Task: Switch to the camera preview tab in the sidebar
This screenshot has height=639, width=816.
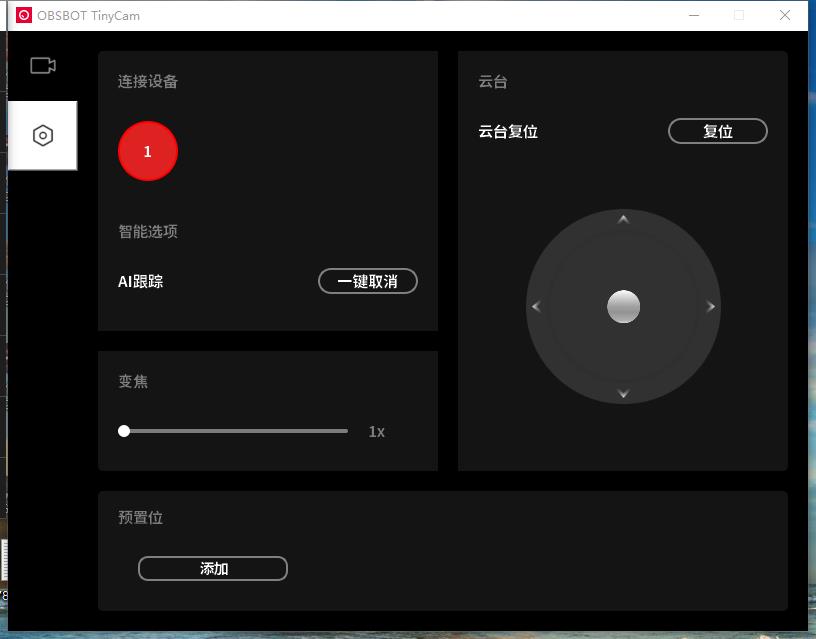Action: point(42,65)
